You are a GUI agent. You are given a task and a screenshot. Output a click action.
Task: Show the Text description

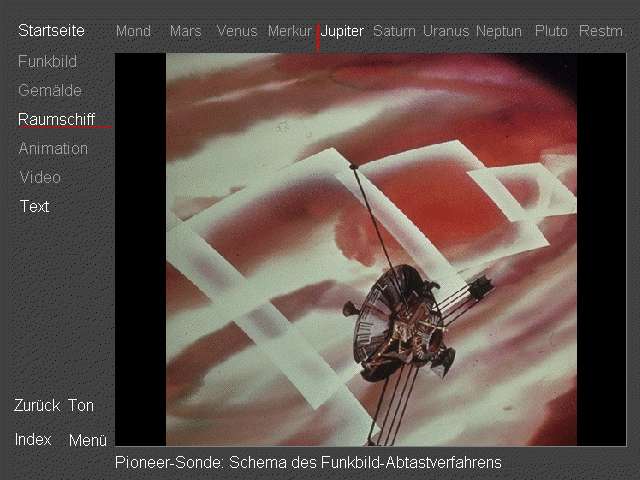(x=34, y=207)
